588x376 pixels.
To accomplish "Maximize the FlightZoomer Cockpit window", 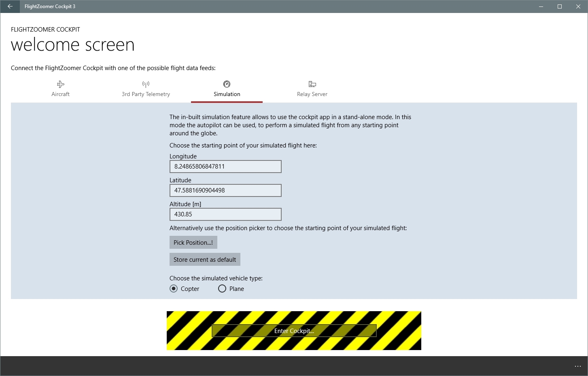I will tap(560, 6).
